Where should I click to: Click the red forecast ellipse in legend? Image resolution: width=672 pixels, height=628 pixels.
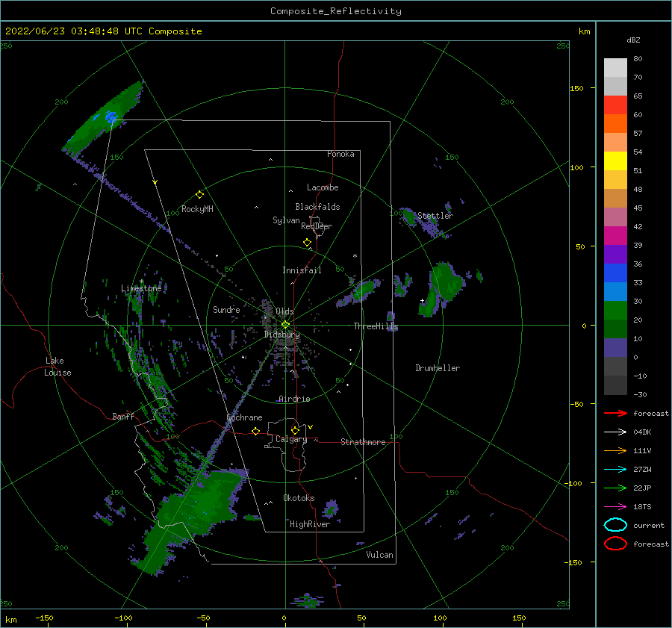pos(615,544)
